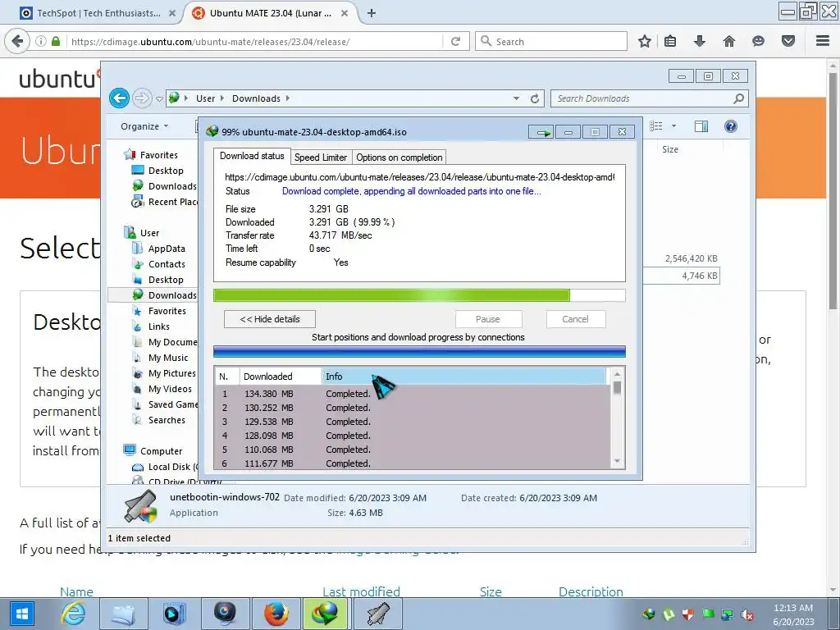Select the Download status tab
This screenshot has width=840, height=630.
click(252, 156)
